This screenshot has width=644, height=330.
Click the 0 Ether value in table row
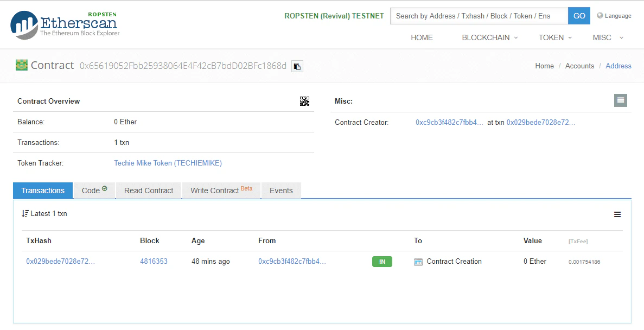click(x=535, y=262)
